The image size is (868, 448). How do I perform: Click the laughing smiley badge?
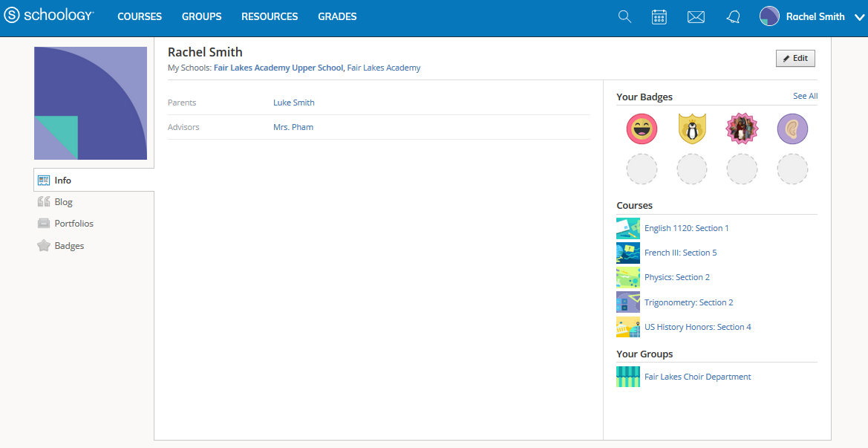[x=642, y=129]
